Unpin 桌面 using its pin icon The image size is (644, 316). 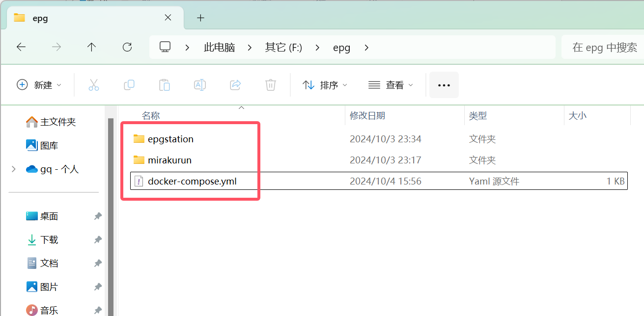coord(98,216)
